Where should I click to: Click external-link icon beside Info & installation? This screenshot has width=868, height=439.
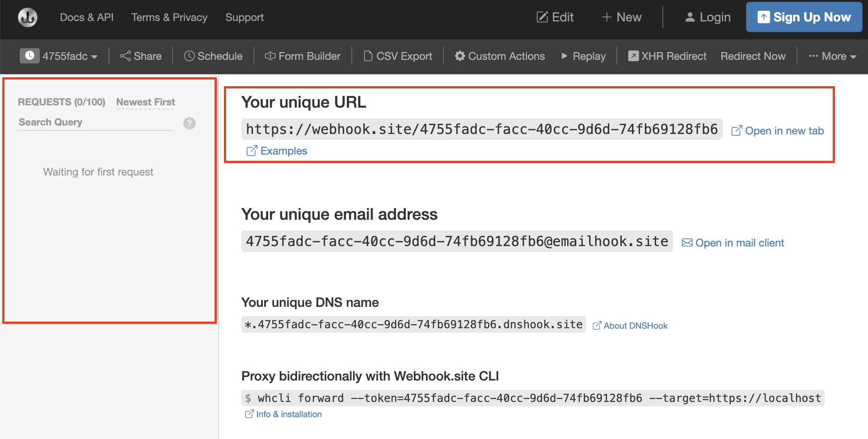pos(249,414)
